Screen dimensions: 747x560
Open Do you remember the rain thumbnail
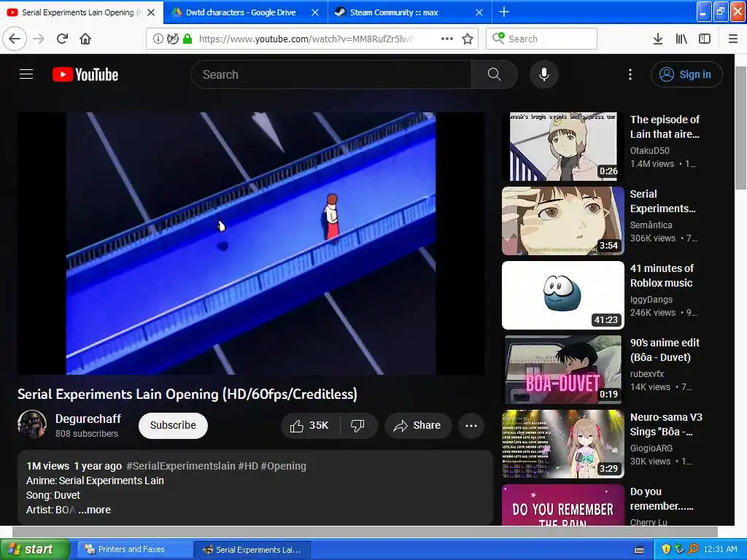point(562,505)
